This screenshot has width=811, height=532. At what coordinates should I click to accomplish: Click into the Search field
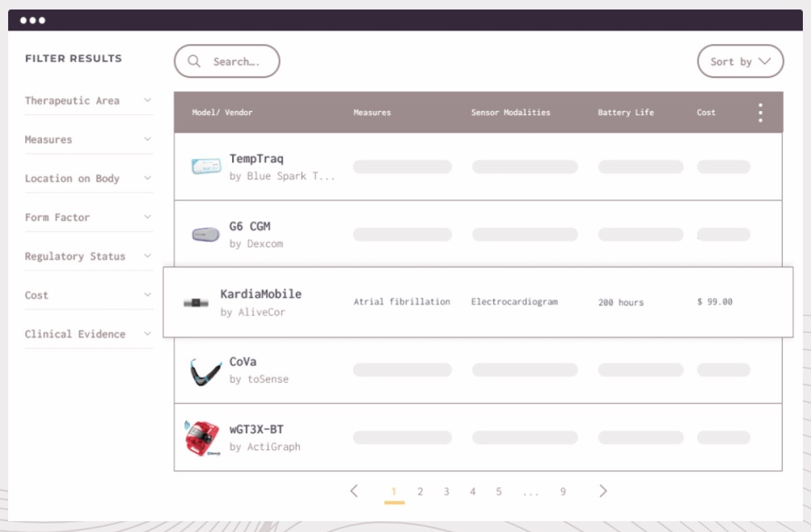coord(227,62)
